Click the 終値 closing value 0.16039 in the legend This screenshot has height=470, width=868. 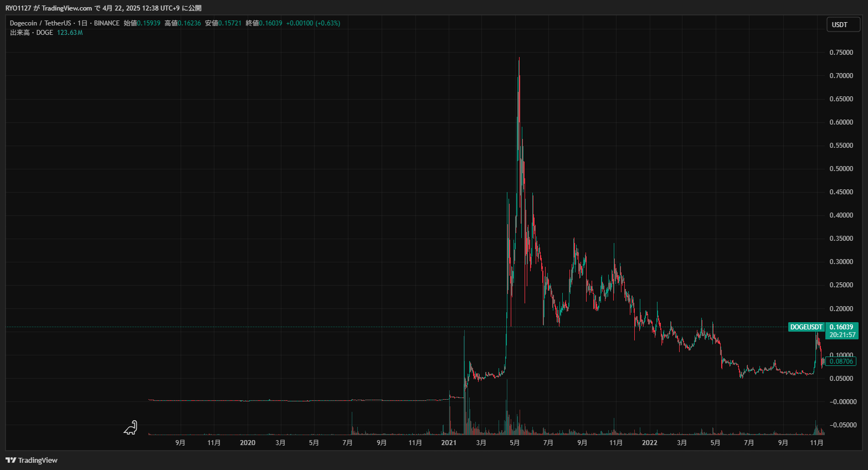[x=270, y=23]
